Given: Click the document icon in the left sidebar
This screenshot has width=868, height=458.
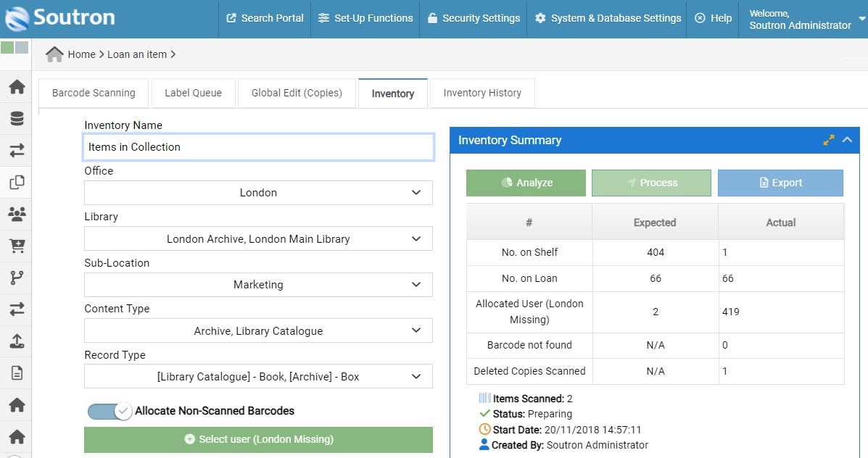Looking at the screenshot, I should 16,372.
